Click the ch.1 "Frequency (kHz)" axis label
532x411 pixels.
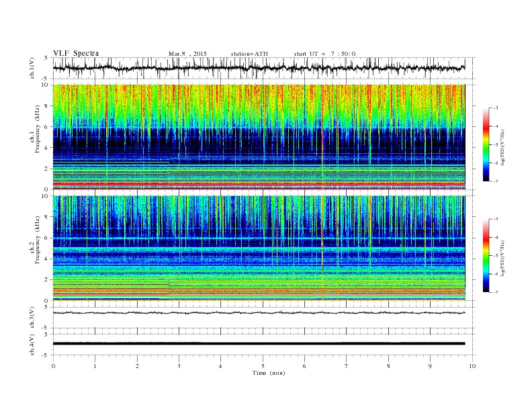pos(38,129)
